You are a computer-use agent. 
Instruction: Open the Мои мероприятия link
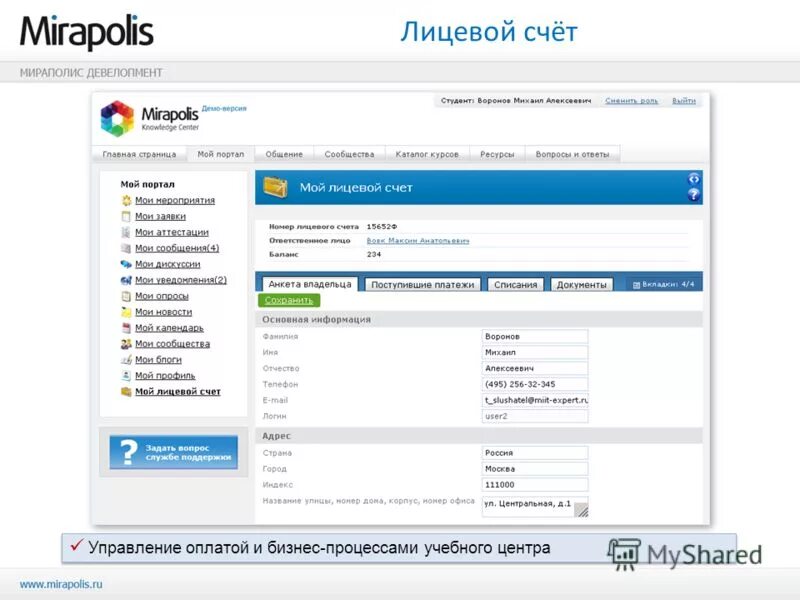point(175,201)
